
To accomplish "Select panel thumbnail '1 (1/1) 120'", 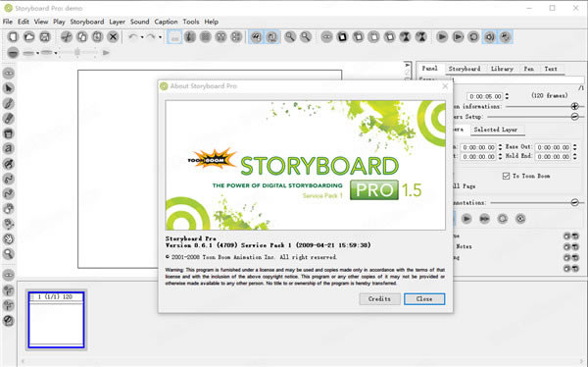I will pos(56,320).
